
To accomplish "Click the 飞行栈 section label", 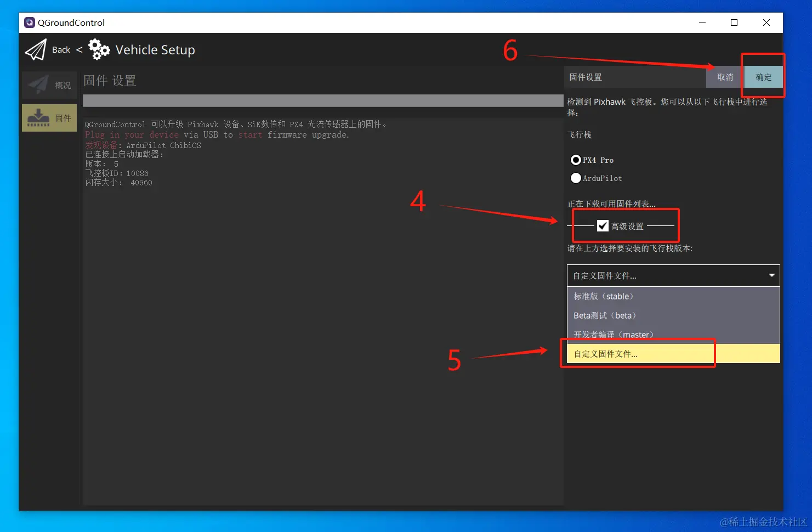I will [580, 135].
